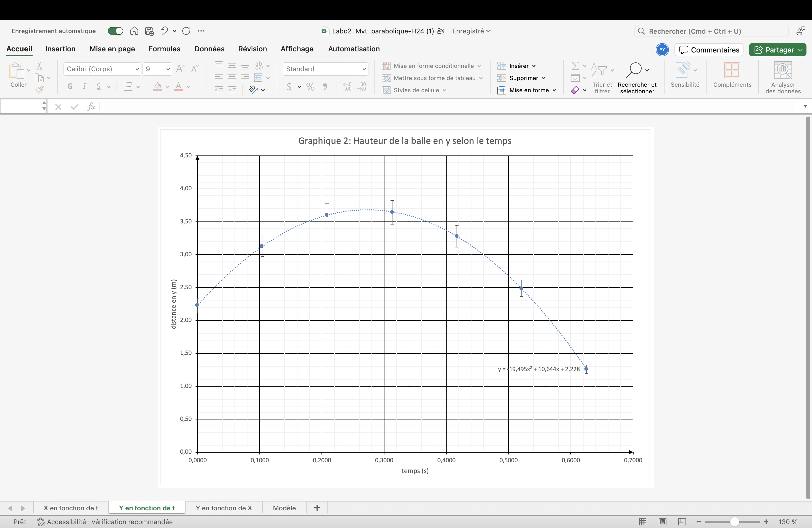Click the Partager button

tap(777, 50)
